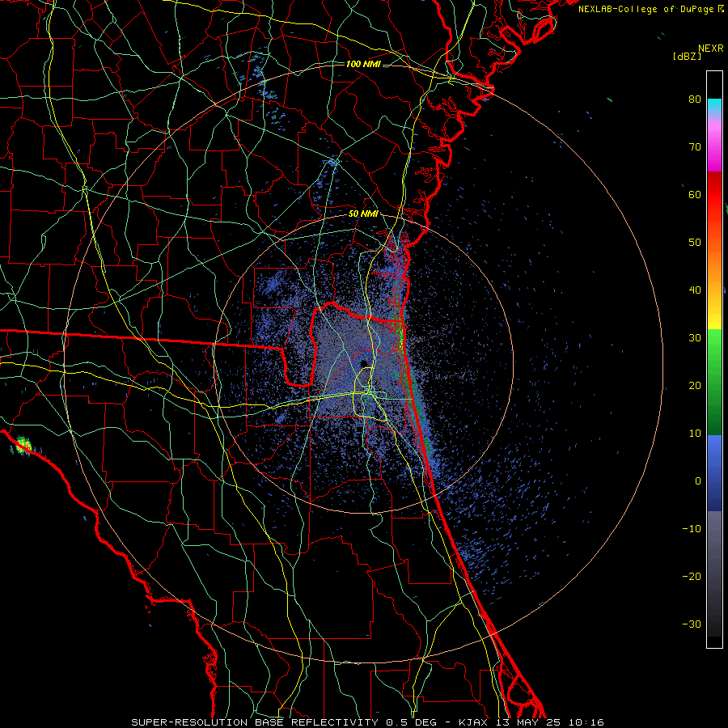Click the KJAX radar site black dot
The image size is (728, 728).
click(364, 363)
